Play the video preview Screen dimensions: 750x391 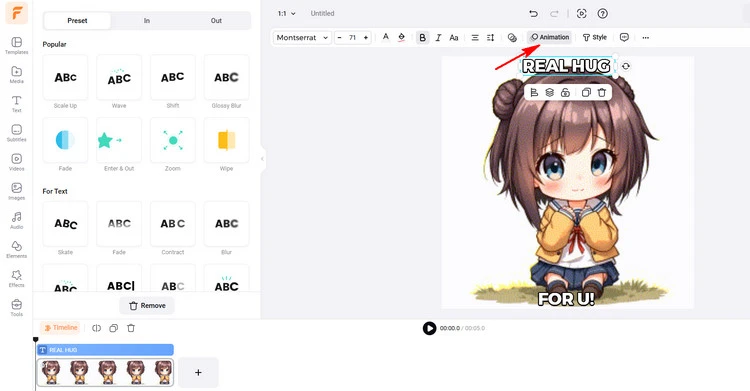[429, 328]
